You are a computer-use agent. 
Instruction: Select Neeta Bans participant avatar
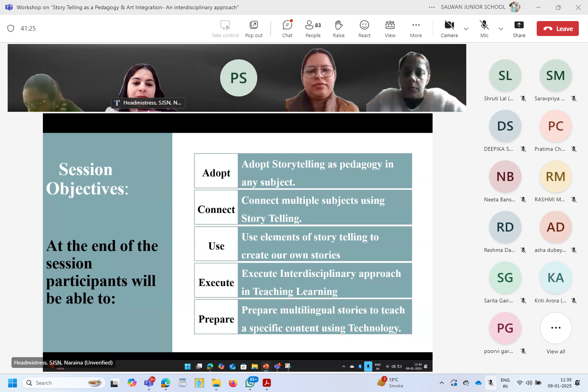click(x=505, y=177)
